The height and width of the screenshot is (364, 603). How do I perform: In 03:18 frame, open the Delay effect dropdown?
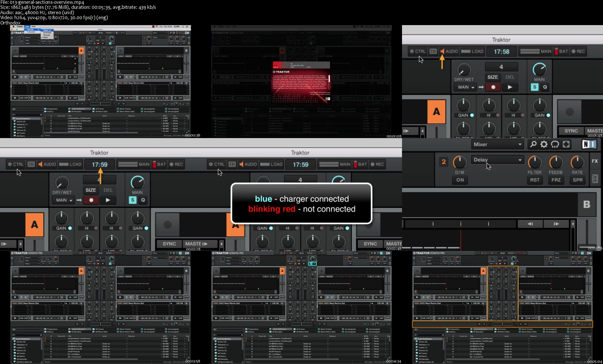pyautogui.click(x=497, y=160)
